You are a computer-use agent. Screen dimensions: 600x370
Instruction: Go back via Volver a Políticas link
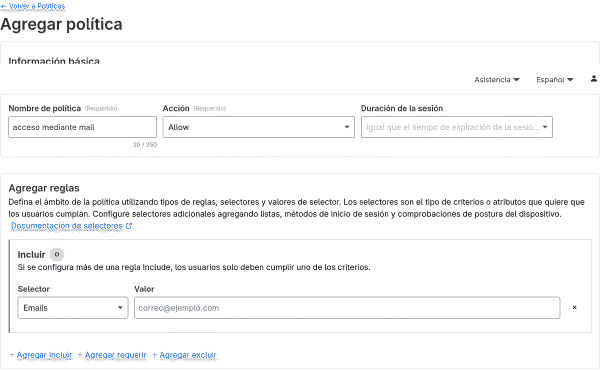tap(33, 6)
